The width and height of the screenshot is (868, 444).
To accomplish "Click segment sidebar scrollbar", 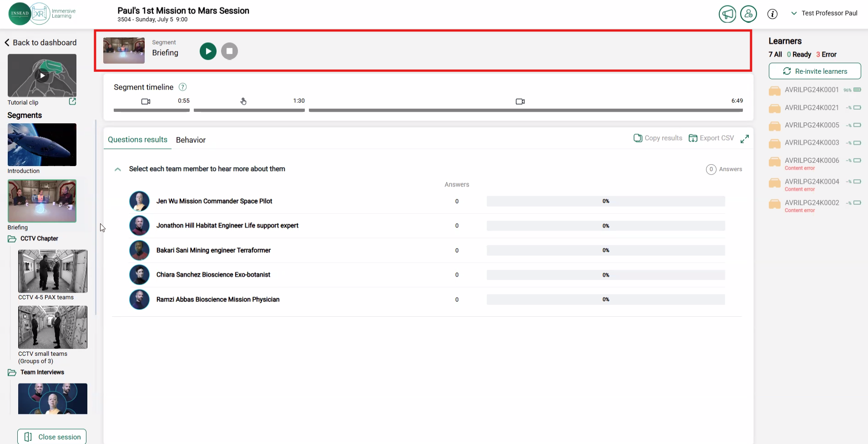I will (x=96, y=217).
